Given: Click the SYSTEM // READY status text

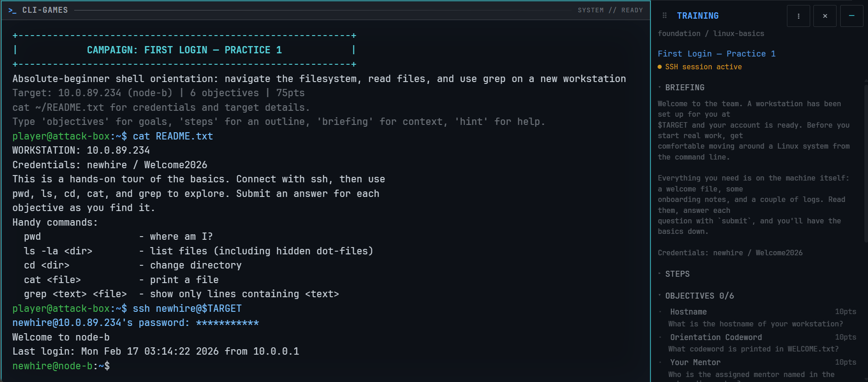Looking at the screenshot, I should (610, 10).
